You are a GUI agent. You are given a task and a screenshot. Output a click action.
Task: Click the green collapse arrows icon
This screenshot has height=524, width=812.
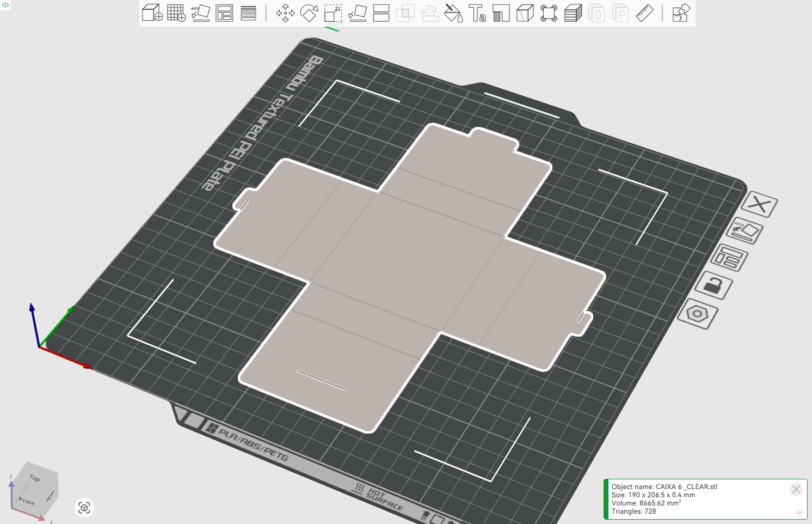point(5,5)
